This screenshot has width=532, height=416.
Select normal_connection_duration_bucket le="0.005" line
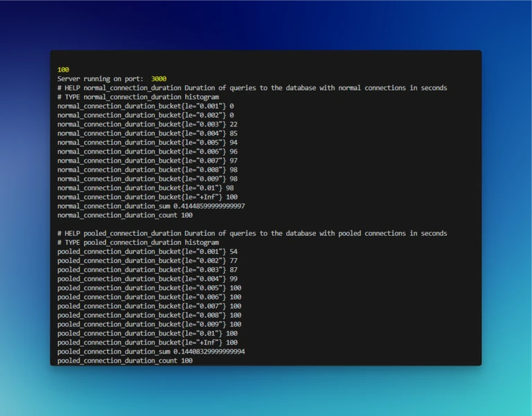coord(148,143)
